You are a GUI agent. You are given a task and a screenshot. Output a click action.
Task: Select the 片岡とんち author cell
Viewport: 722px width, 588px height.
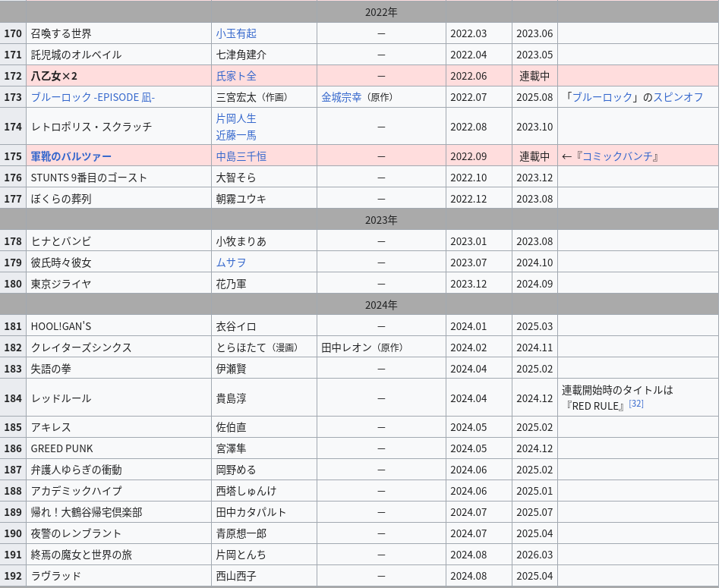(264, 555)
